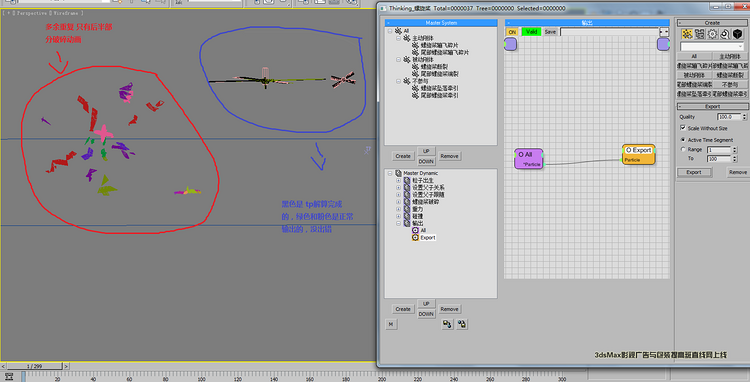Click the yellow ON toggle button

[x=512, y=32]
